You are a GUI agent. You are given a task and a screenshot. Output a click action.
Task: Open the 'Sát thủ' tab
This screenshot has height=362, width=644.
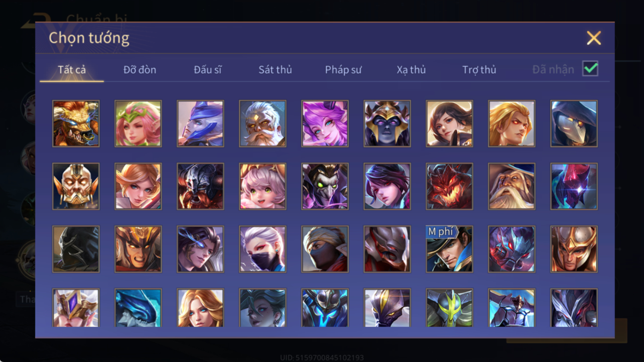275,70
